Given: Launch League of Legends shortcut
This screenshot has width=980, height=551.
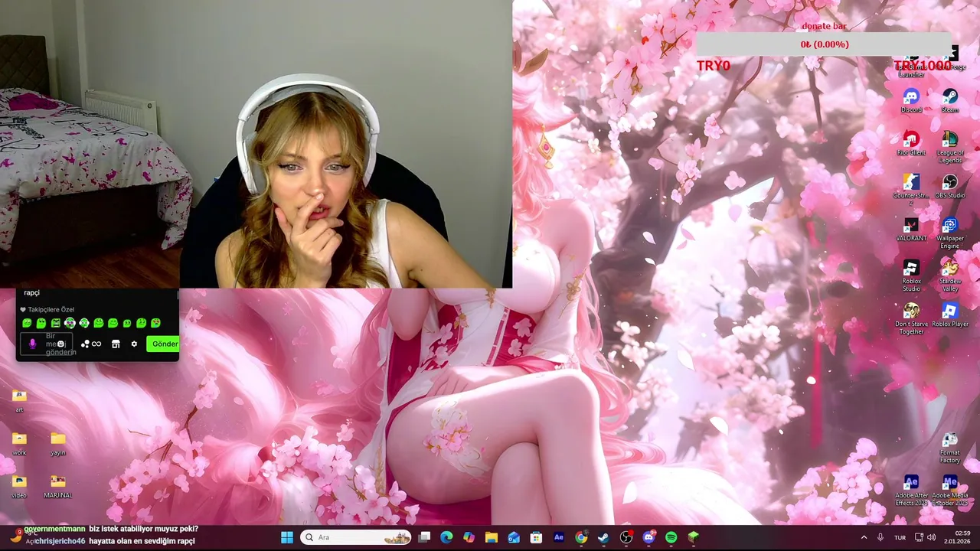Looking at the screenshot, I should pos(950,146).
